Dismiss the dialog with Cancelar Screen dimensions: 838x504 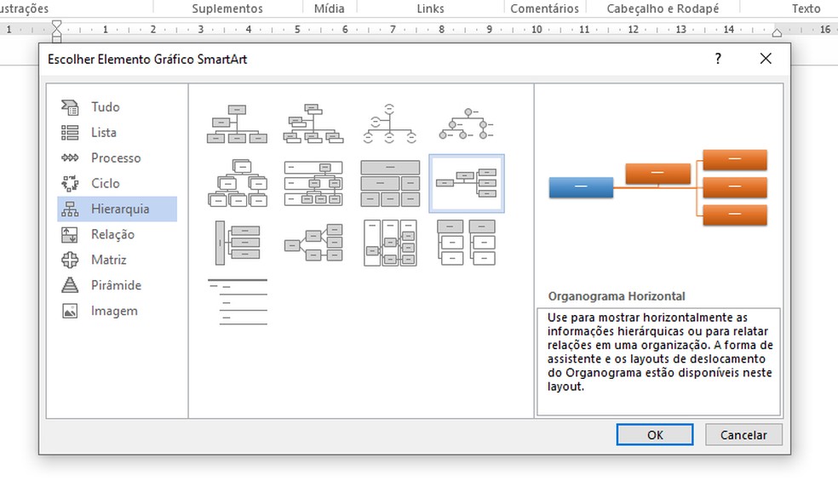[x=743, y=434]
